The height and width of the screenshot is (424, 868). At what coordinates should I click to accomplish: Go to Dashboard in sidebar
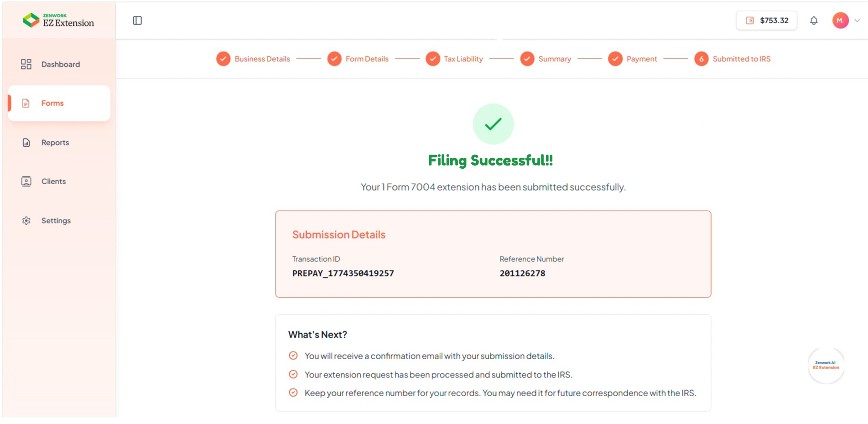coord(60,64)
